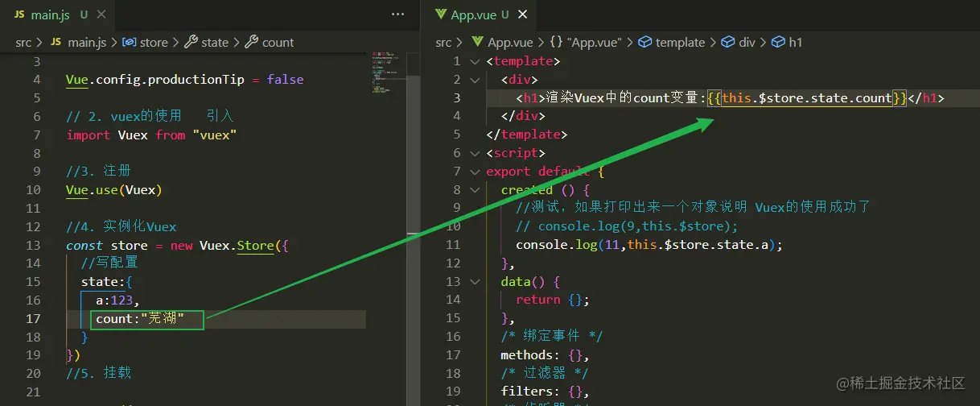Click the JS icon in the main.js breadcrumb
Image resolution: width=980 pixels, height=406 pixels.
point(56,42)
